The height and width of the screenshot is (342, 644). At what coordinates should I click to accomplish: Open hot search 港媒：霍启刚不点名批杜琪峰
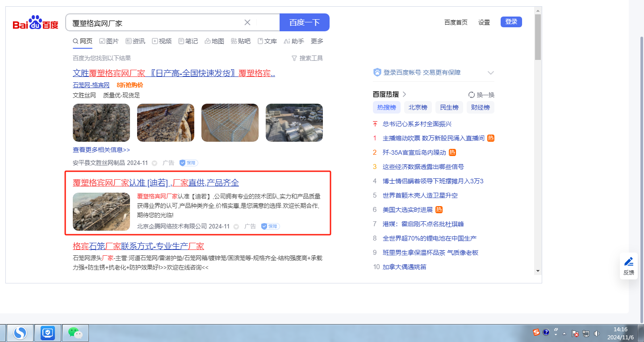[423, 224]
